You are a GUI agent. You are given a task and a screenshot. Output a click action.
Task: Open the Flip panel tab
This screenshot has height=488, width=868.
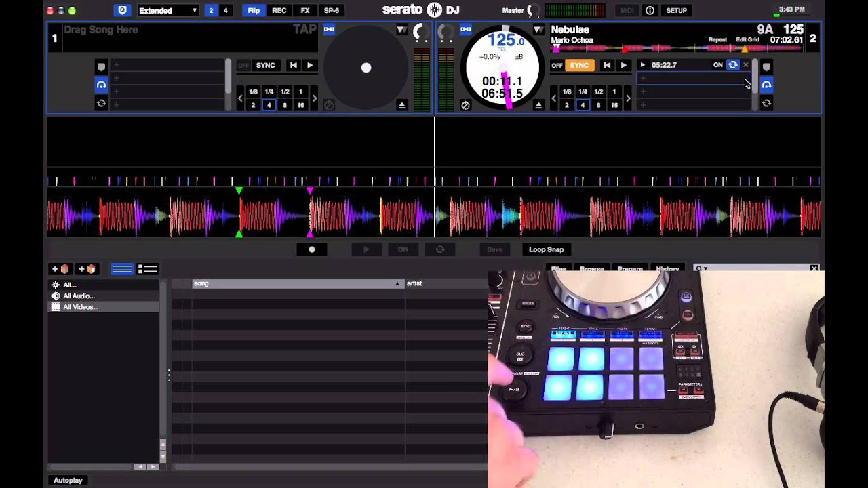tap(254, 10)
